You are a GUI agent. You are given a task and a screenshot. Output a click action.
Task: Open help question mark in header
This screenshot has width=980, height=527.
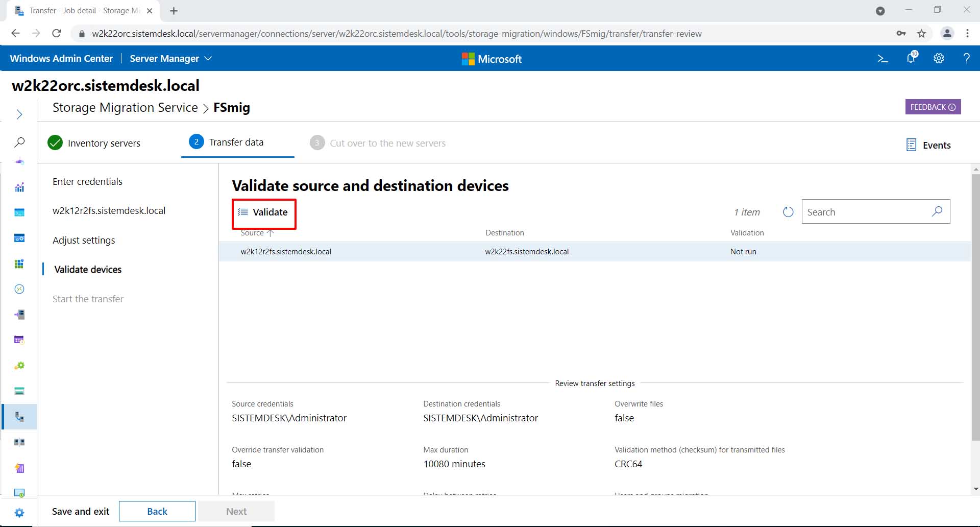coord(966,59)
